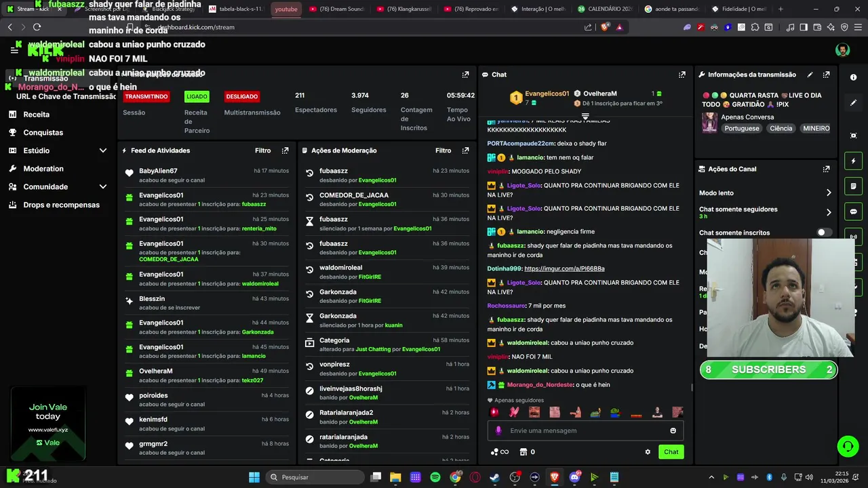Open Receita in the sidebar

click(36, 115)
